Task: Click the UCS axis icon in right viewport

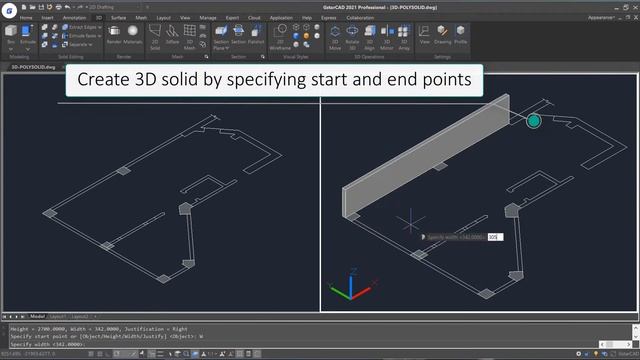Action: (352, 285)
